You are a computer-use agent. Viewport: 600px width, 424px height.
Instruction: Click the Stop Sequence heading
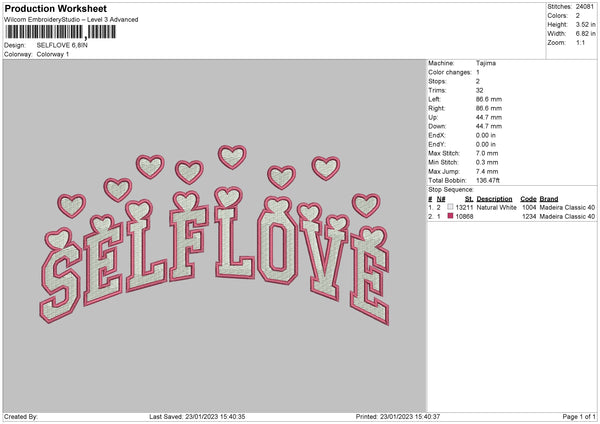tap(451, 190)
